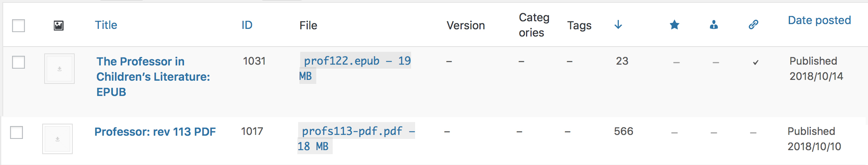
Task: Click the redirect link column icon
Action: [x=753, y=25]
